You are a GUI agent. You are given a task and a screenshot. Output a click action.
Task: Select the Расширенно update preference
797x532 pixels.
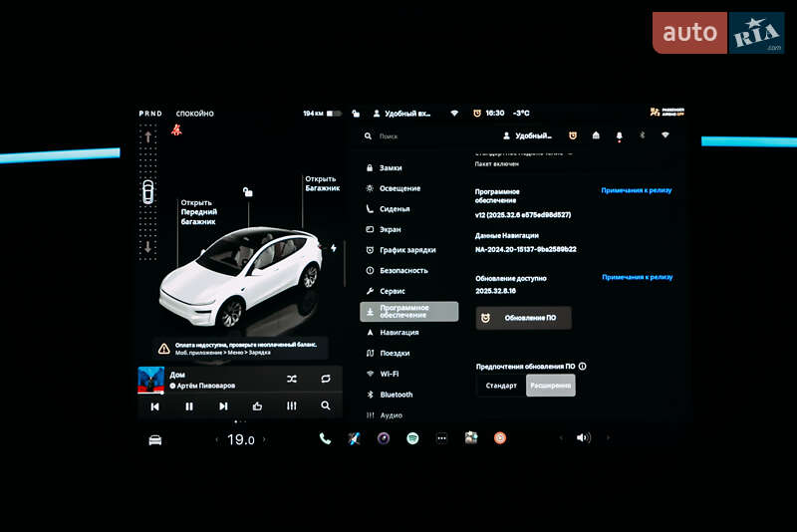[551, 386]
